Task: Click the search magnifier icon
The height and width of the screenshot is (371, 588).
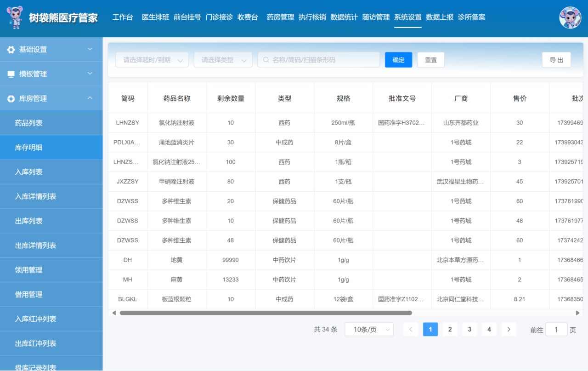Action: (266, 60)
